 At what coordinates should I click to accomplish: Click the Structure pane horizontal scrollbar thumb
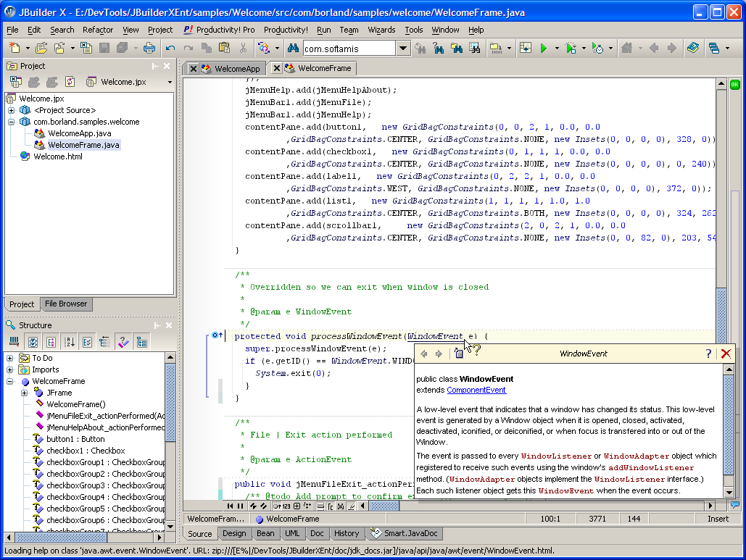tap(61, 538)
